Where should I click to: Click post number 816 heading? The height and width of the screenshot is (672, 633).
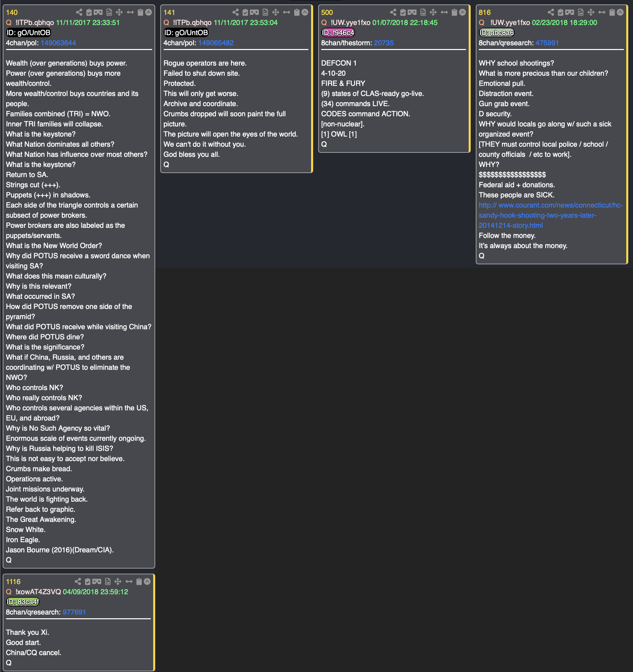coord(485,13)
